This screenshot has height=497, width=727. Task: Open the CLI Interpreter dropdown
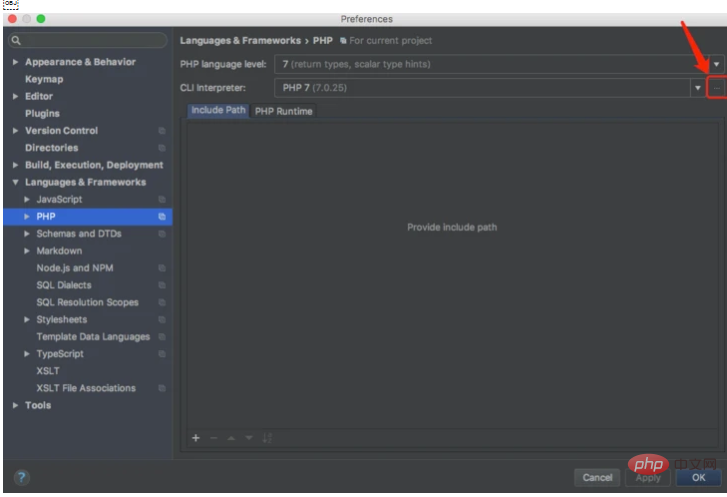(x=697, y=88)
